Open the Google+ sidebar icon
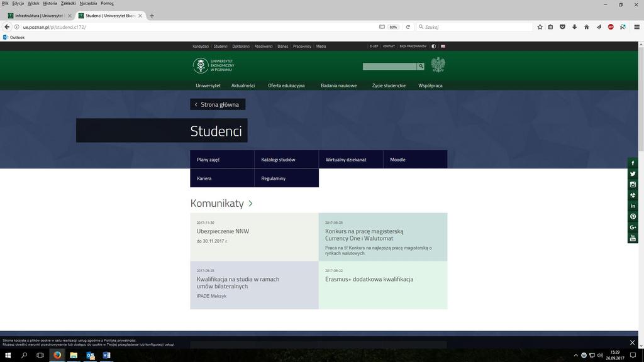The height and width of the screenshot is (362, 644). point(633,227)
